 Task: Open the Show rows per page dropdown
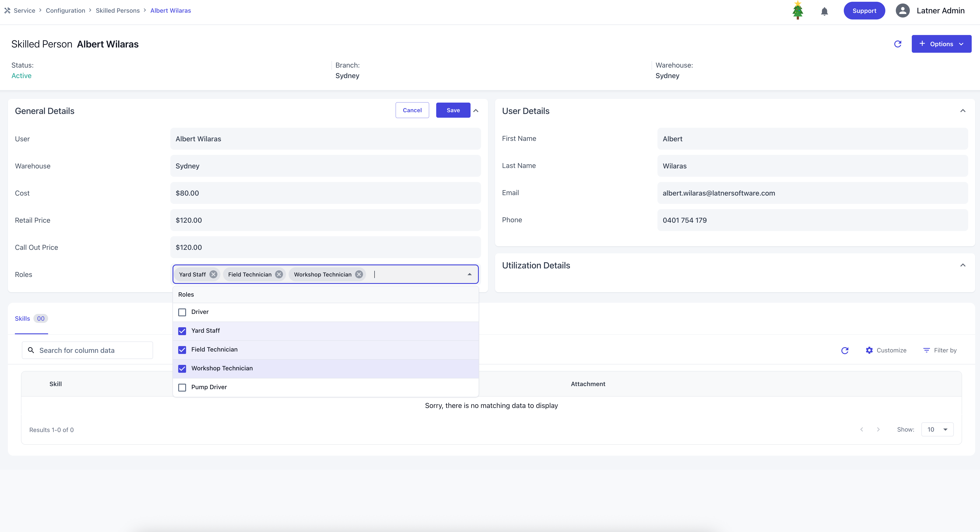tap(937, 430)
